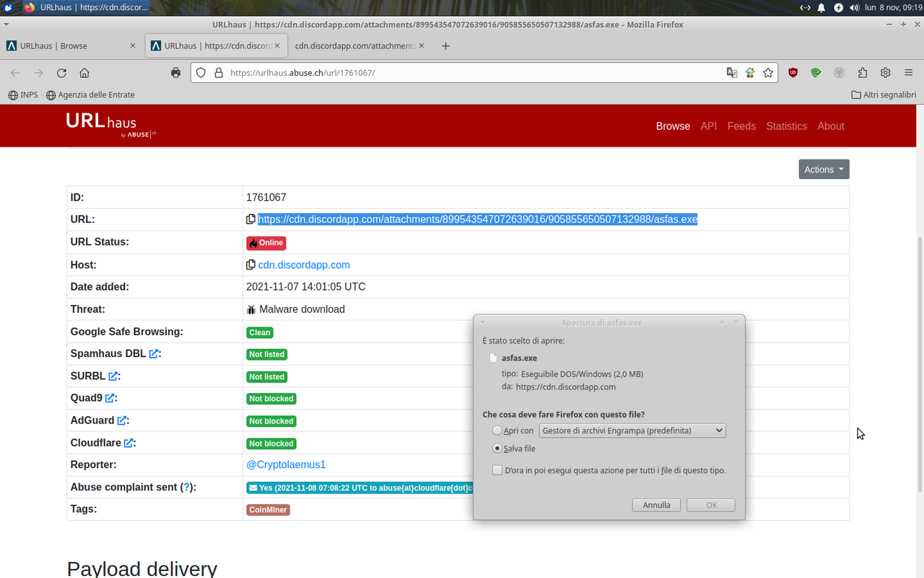Screen dimensions: 924x578
Task: Bookmark this page with the star icon
Action: tap(768, 73)
